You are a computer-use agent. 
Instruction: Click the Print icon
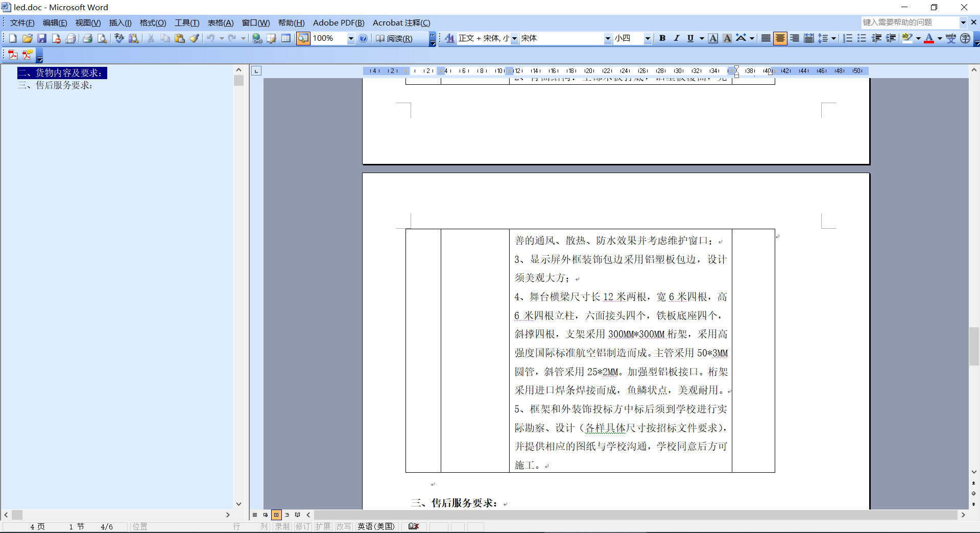(87, 38)
